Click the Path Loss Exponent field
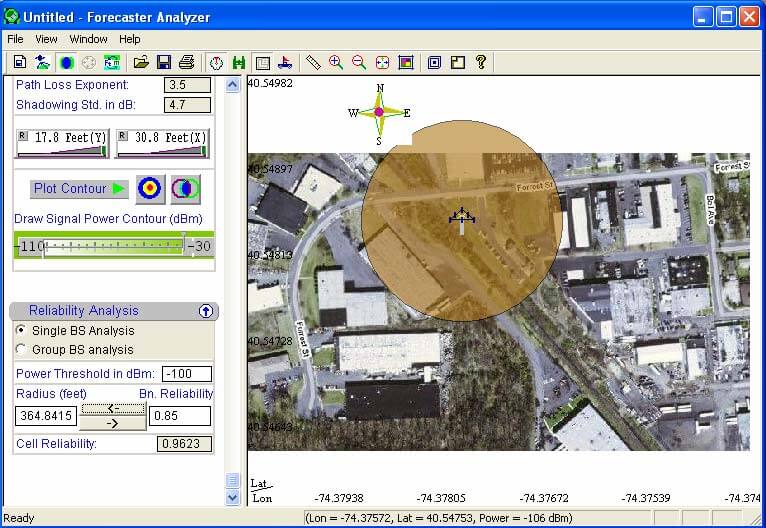The width and height of the screenshot is (766, 528). coord(188,85)
